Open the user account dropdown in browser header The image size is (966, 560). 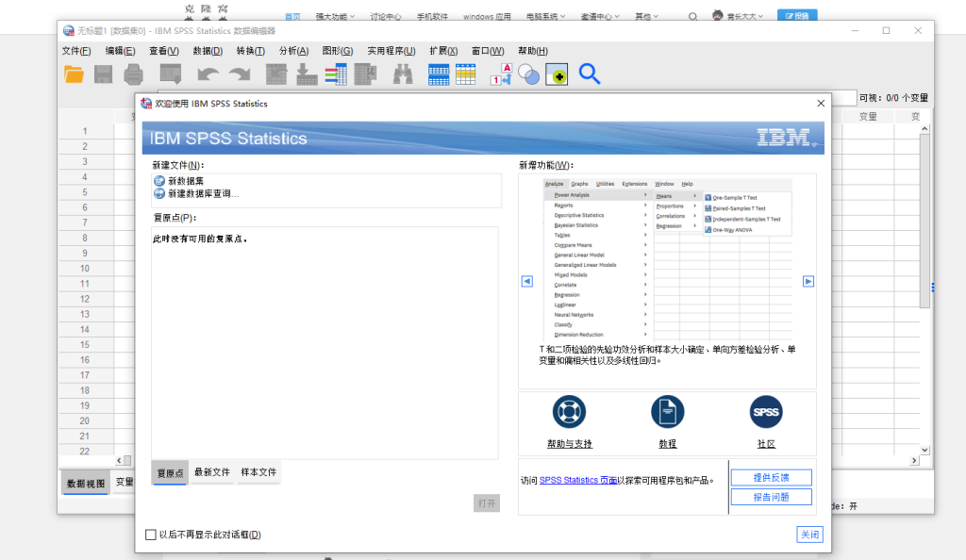click(738, 16)
